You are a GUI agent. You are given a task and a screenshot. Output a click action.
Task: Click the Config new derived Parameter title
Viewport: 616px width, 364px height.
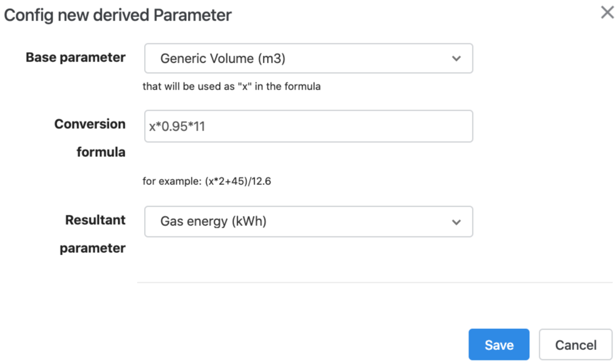pos(118,16)
